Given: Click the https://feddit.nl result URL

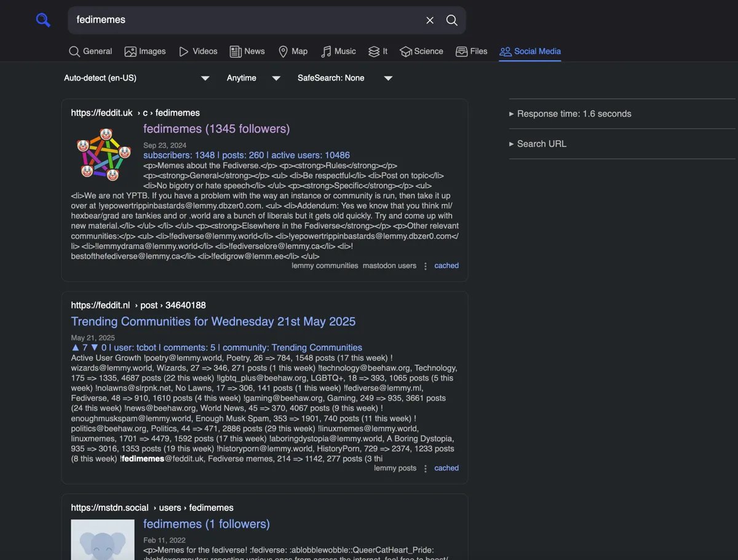Looking at the screenshot, I should pos(138,306).
